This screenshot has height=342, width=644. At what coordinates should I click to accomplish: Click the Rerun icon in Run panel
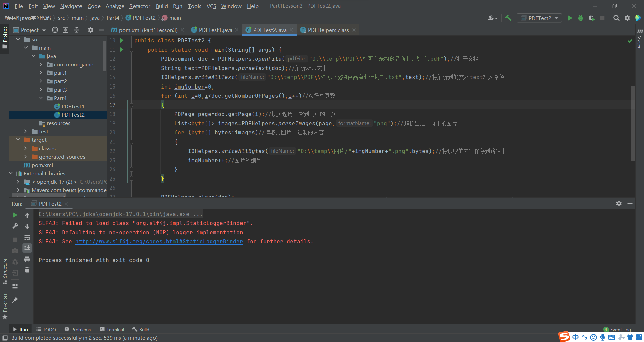click(15, 215)
